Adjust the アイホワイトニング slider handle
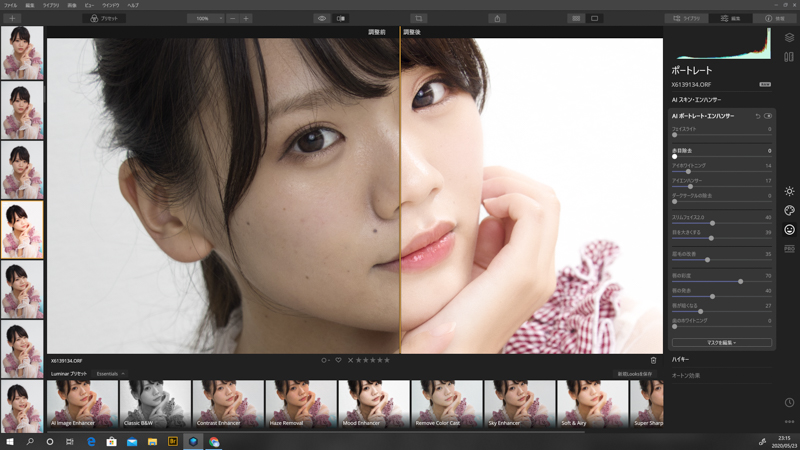 (688, 171)
